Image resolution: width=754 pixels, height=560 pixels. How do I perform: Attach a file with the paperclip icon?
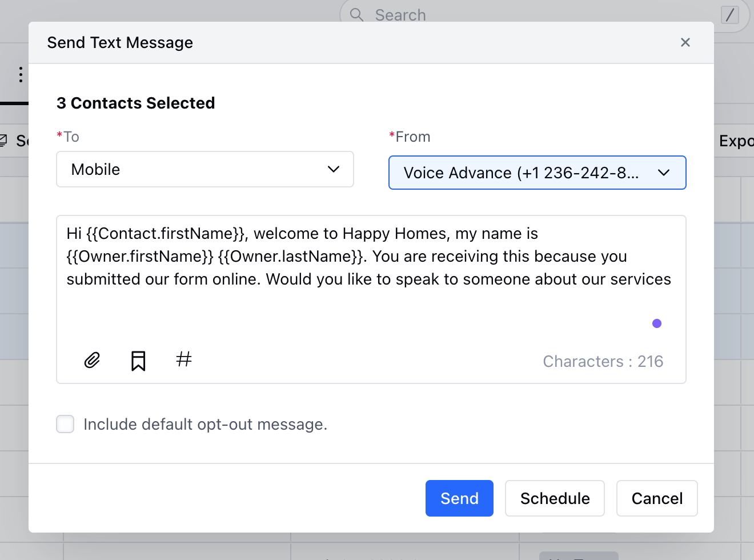(x=92, y=360)
